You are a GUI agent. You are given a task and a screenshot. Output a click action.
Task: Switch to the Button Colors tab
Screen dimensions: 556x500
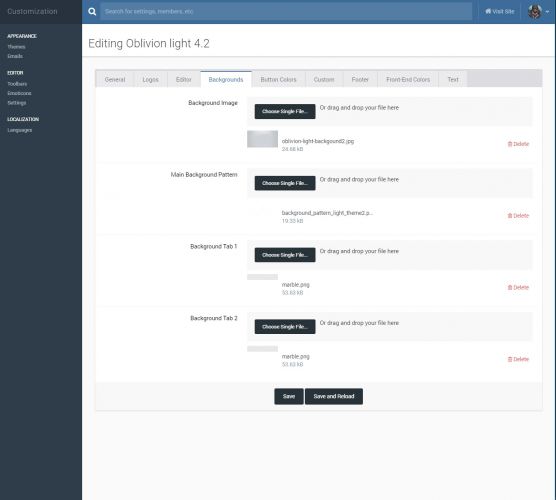point(278,79)
